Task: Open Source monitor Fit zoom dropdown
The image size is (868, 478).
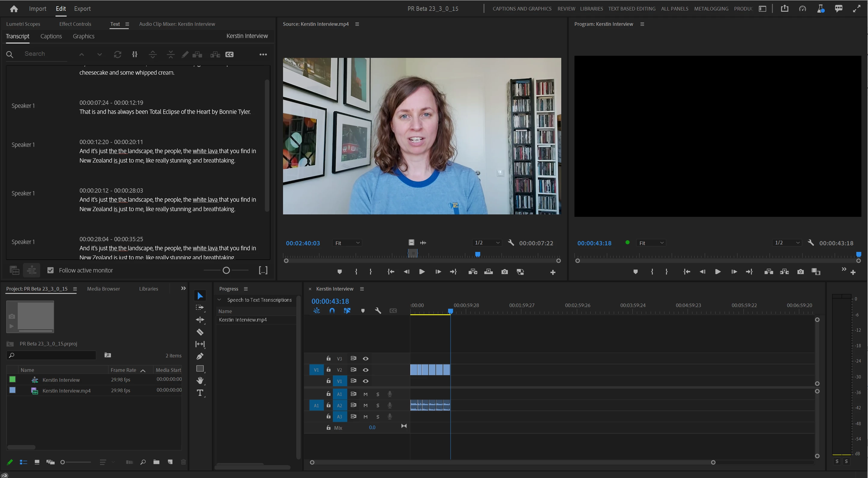Action: click(347, 243)
